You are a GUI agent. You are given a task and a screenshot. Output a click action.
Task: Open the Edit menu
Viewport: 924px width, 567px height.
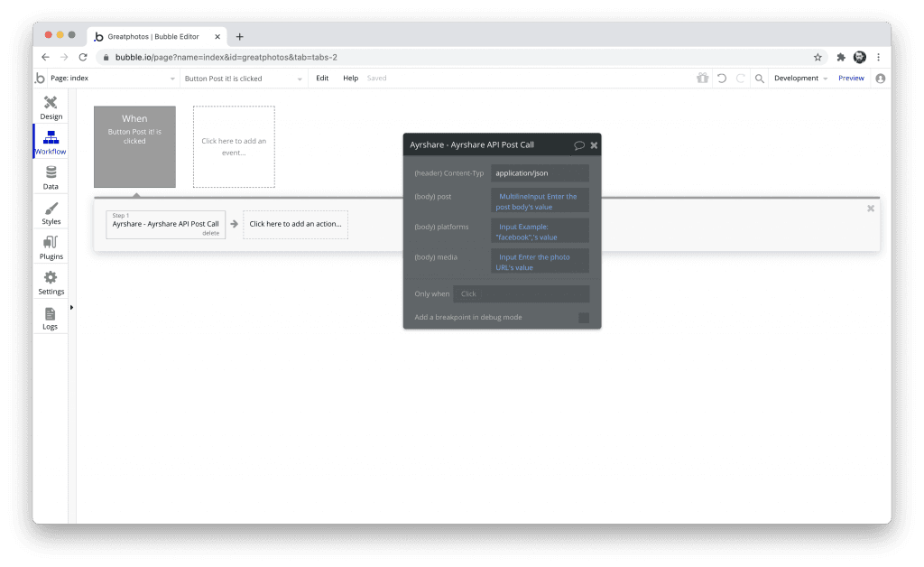pos(322,79)
